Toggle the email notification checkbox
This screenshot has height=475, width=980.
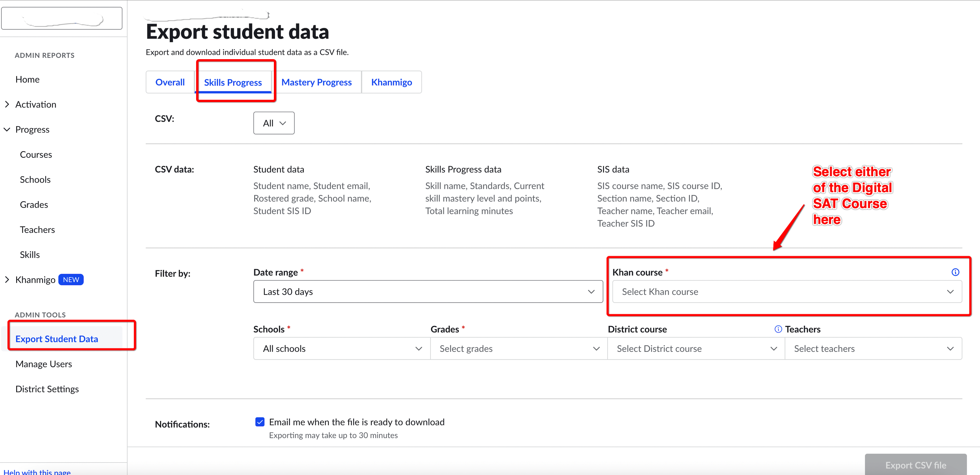click(260, 422)
